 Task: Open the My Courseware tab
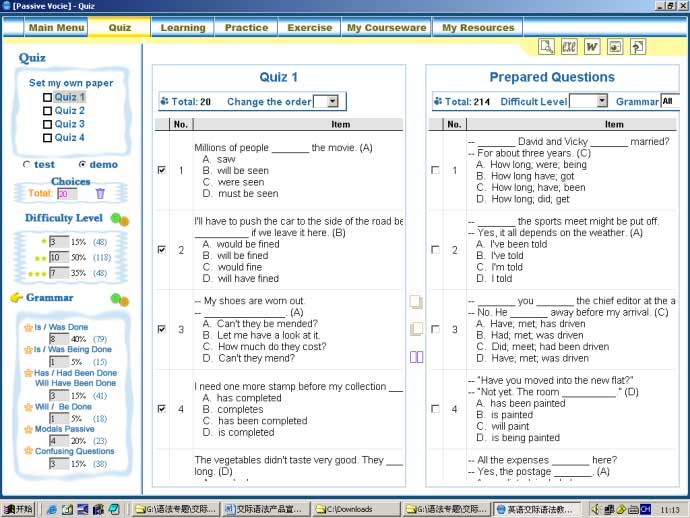[386, 28]
